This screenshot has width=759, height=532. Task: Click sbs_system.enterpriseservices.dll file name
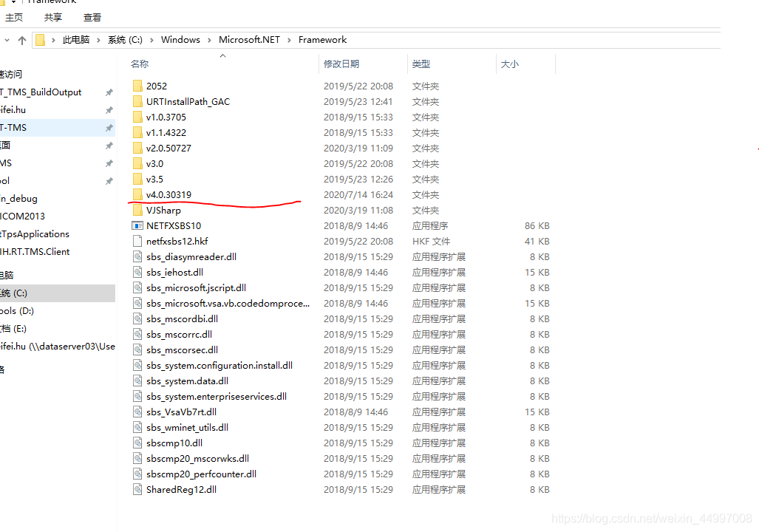(217, 397)
